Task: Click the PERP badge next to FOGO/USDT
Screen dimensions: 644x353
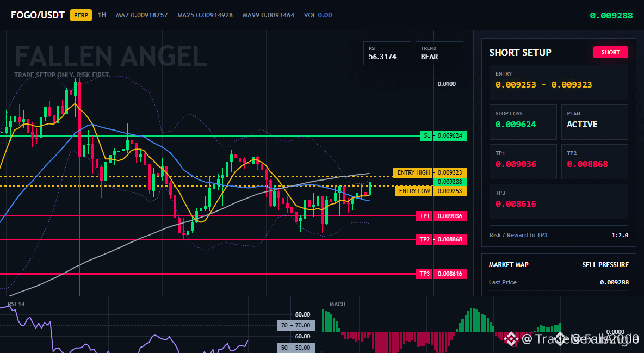Action: tap(81, 15)
